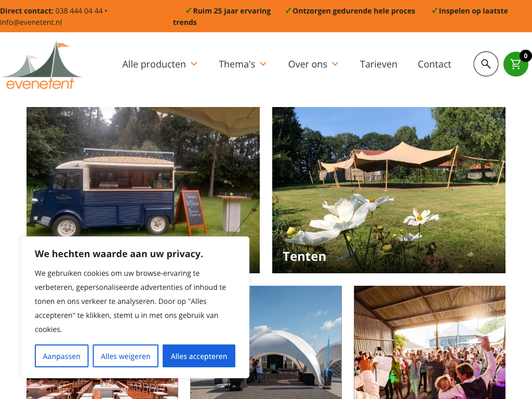
Task: Click the cart item count badge
Action: click(x=526, y=56)
